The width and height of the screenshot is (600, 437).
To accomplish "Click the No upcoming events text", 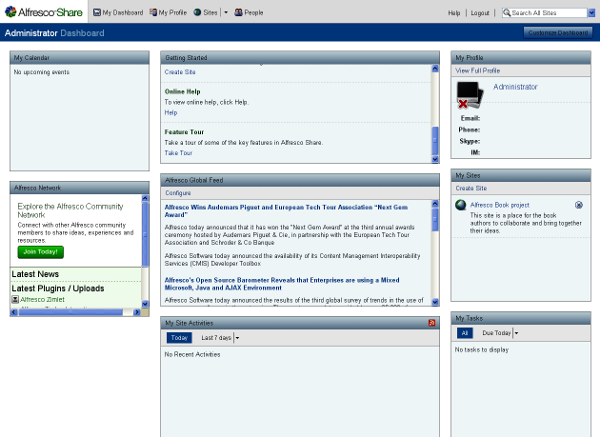I will point(42,72).
